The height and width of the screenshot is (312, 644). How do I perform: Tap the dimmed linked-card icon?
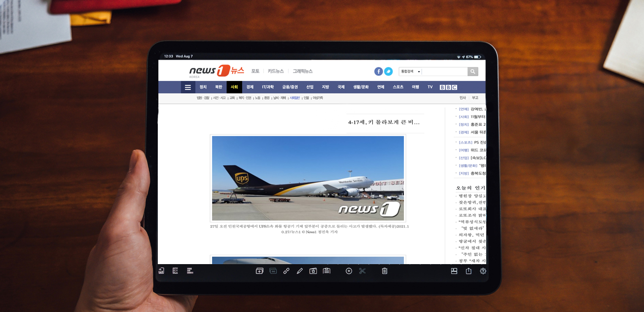[273, 271]
